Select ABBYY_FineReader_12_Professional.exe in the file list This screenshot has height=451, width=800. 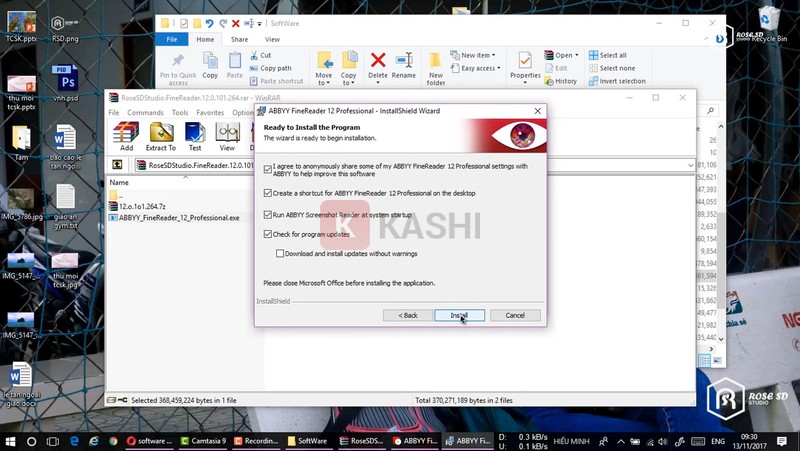pos(179,217)
